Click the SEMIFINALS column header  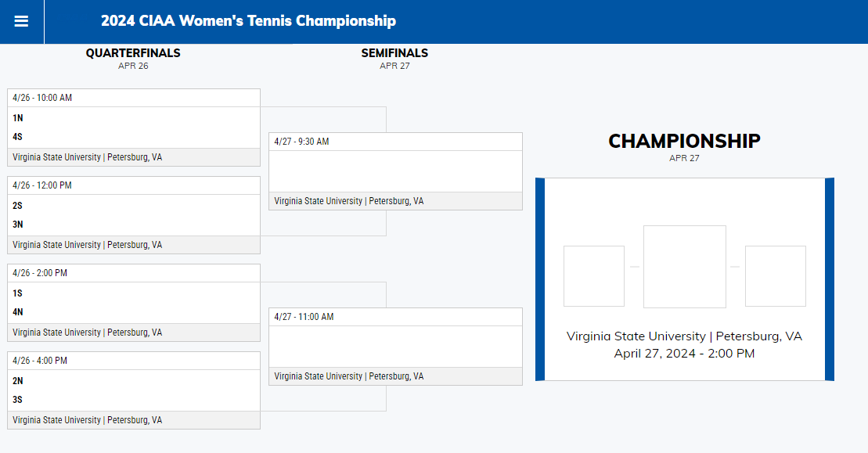pos(394,52)
